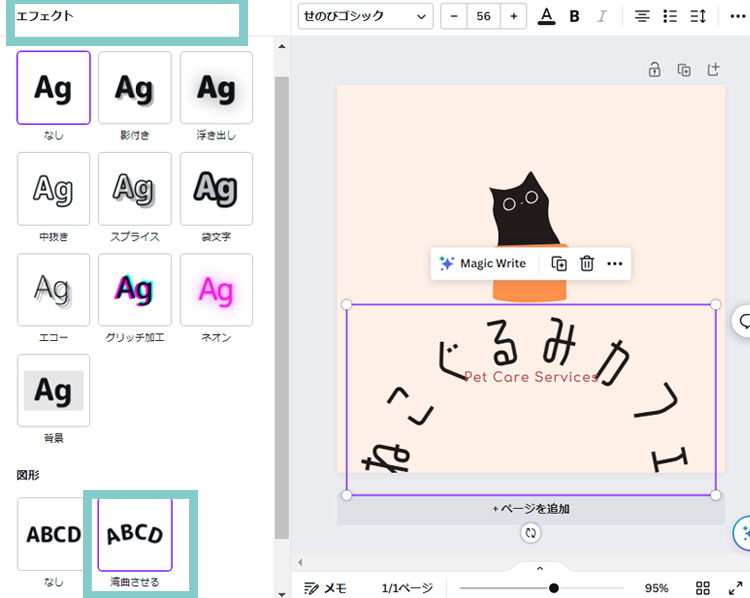Apply the 湾曲させる curve shape
The width and height of the screenshot is (750, 598).
(135, 534)
